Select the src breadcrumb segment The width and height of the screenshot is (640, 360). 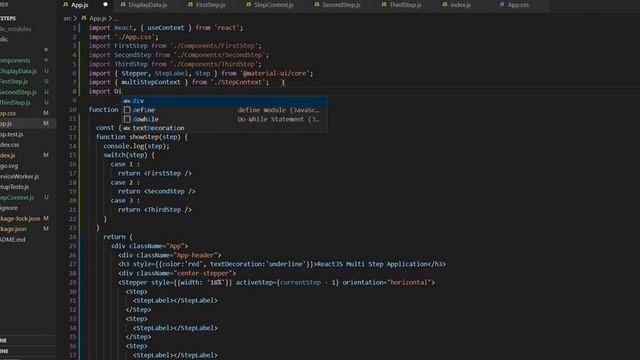click(x=67, y=18)
